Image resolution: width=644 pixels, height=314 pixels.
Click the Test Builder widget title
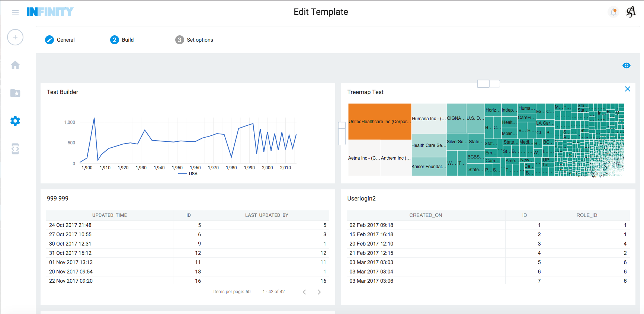63,92
